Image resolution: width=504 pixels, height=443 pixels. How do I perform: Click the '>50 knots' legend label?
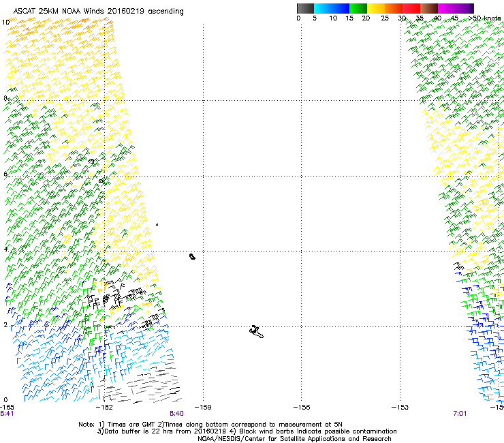[484, 18]
